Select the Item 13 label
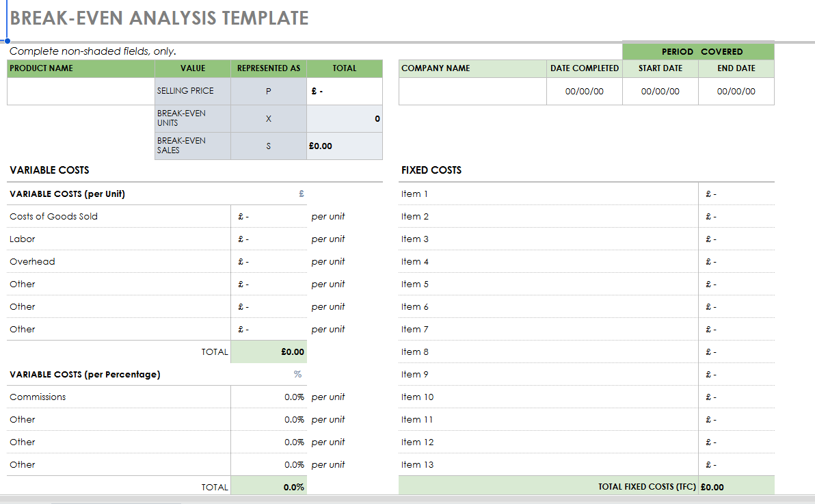The image size is (815, 504). (x=417, y=464)
